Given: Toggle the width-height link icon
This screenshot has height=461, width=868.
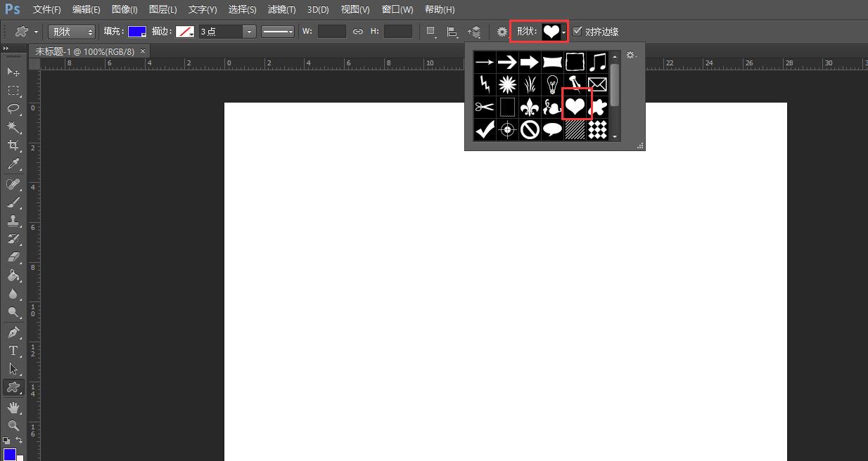Looking at the screenshot, I should point(357,32).
